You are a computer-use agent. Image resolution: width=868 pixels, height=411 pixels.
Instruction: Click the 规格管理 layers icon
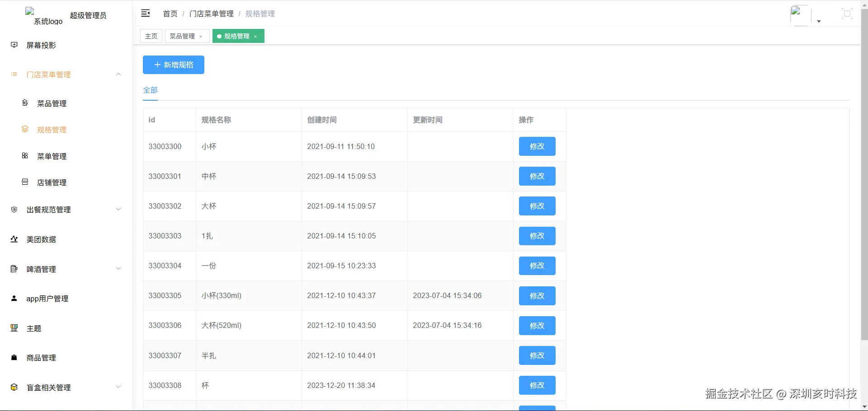pos(25,129)
